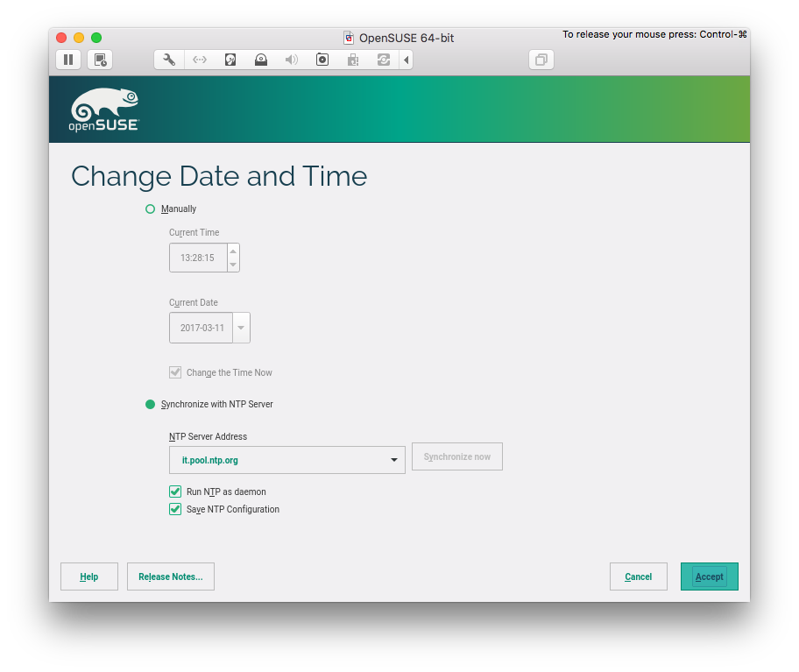The image size is (799, 672).
Task: Click the Current Date field 2017-03-11
Action: point(202,328)
